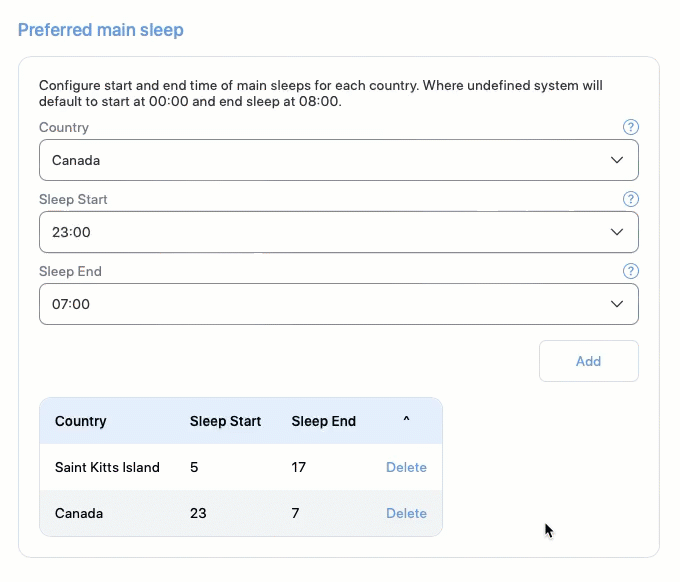This screenshot has width=680, height=582.
Task: Click the Sleep End column header
Action: (x=324, y=421)
